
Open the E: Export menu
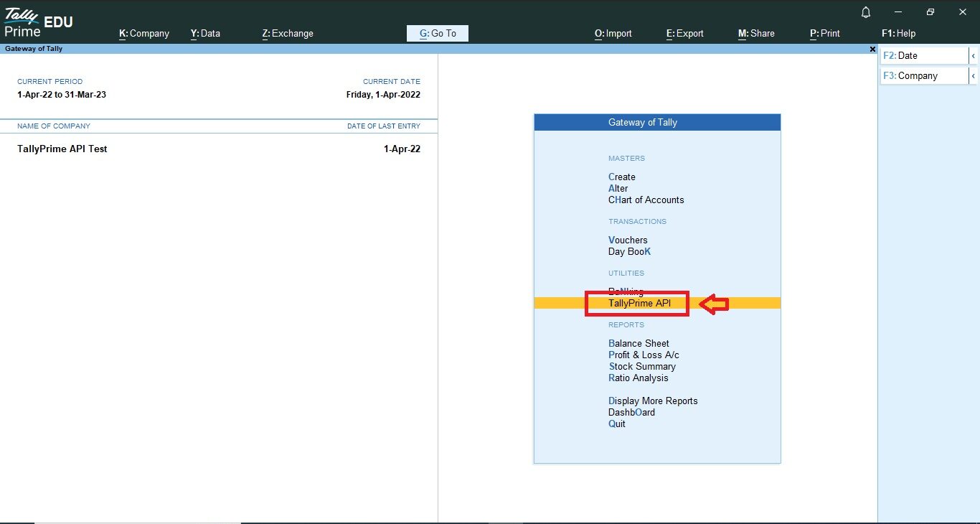point(685,33)
